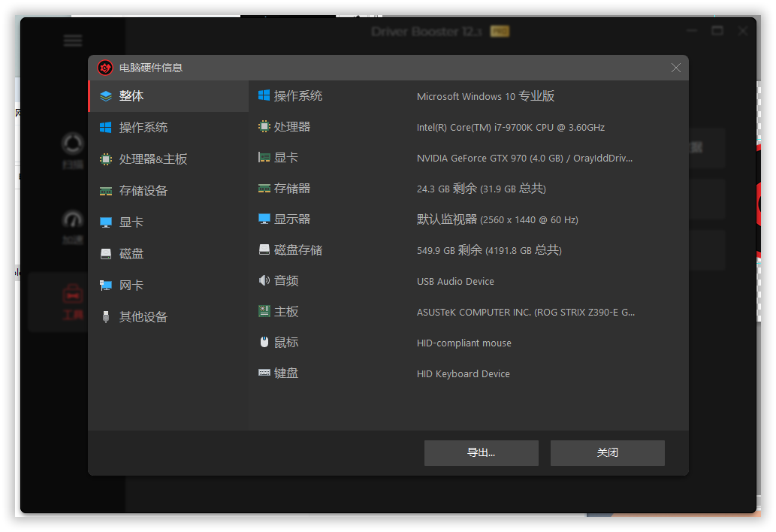Click the 操作系统 label in main list
The height and width of the screenshot is (532, 776).
click(298, 95)
